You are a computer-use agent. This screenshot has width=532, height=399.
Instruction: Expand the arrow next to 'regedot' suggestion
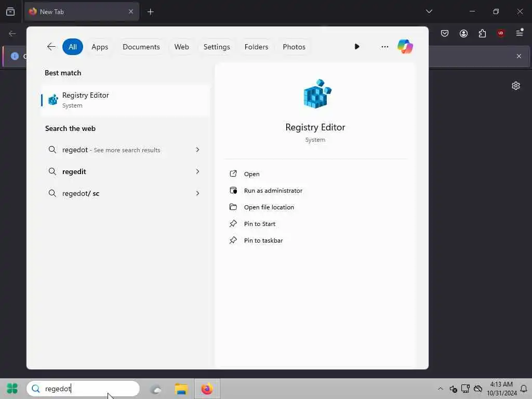pos(197,150)
